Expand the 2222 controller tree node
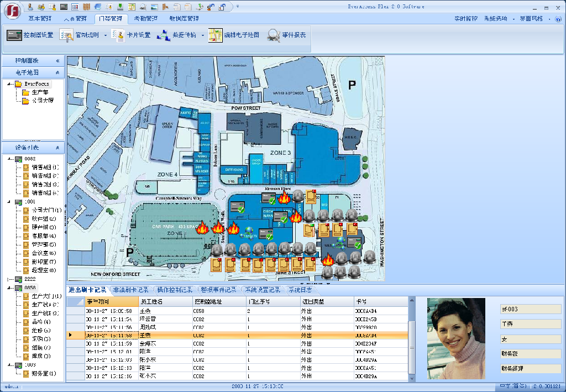Viewport: 566px width, 392px height. (x=9, y=279)
